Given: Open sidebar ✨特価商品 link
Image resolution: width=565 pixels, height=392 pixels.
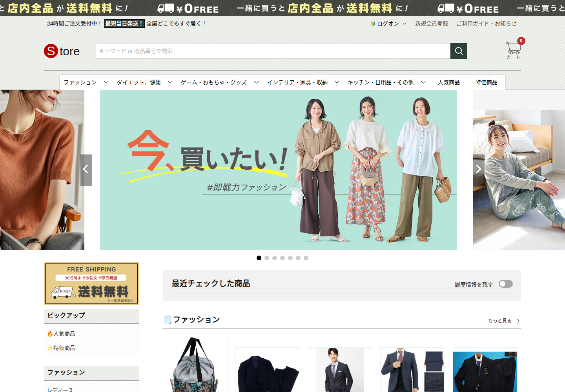Looking at the screenshot, I should (x=61, y=348).
